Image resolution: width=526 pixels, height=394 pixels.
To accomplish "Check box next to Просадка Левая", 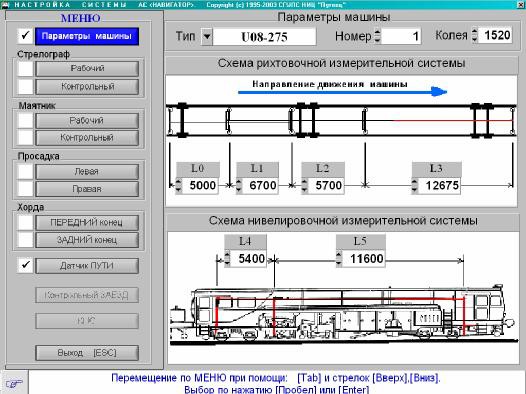I will [25, 172].
